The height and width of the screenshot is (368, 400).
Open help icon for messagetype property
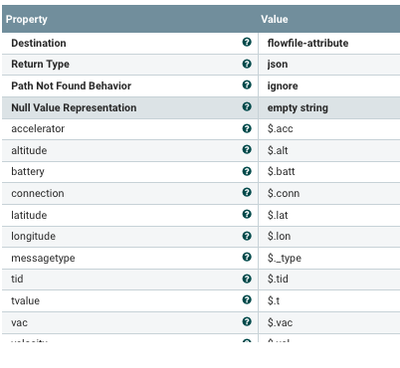(x=247, y=257)
